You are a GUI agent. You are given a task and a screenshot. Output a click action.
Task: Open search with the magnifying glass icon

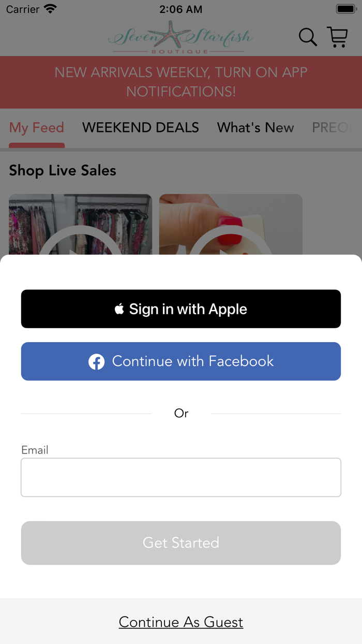[x=308, y=37]
